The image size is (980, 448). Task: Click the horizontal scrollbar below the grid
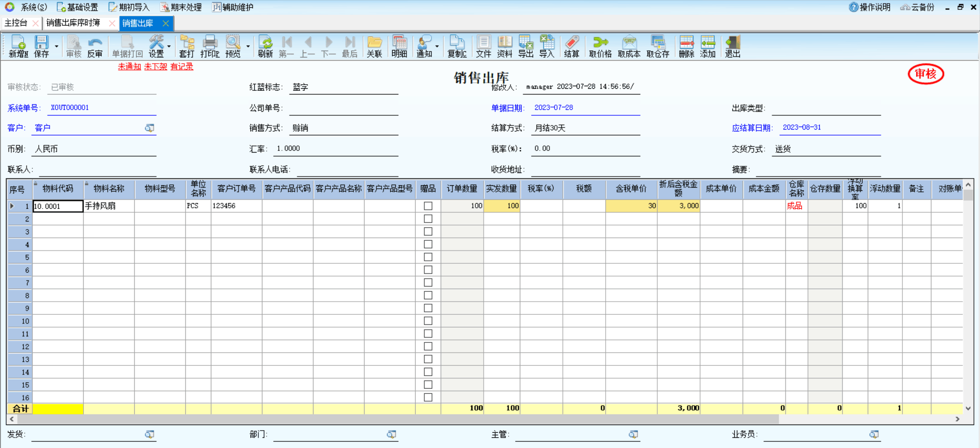(393, 419)
